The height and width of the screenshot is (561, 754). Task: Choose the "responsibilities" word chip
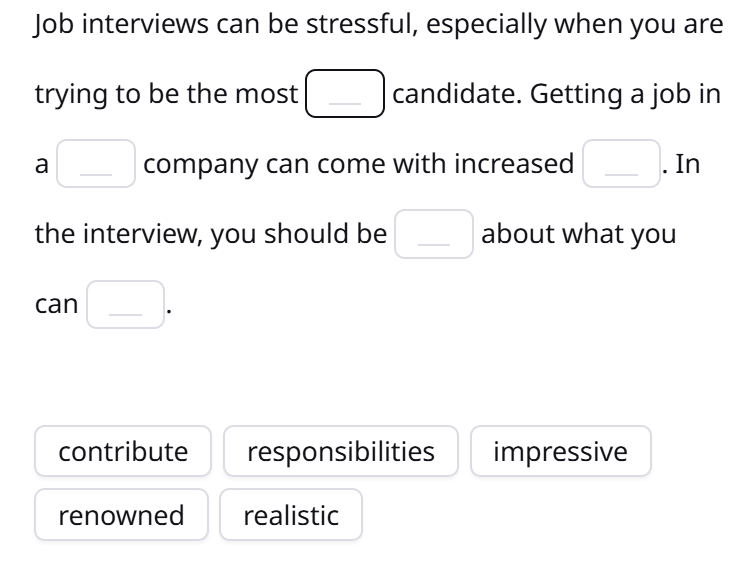(340, 451)
